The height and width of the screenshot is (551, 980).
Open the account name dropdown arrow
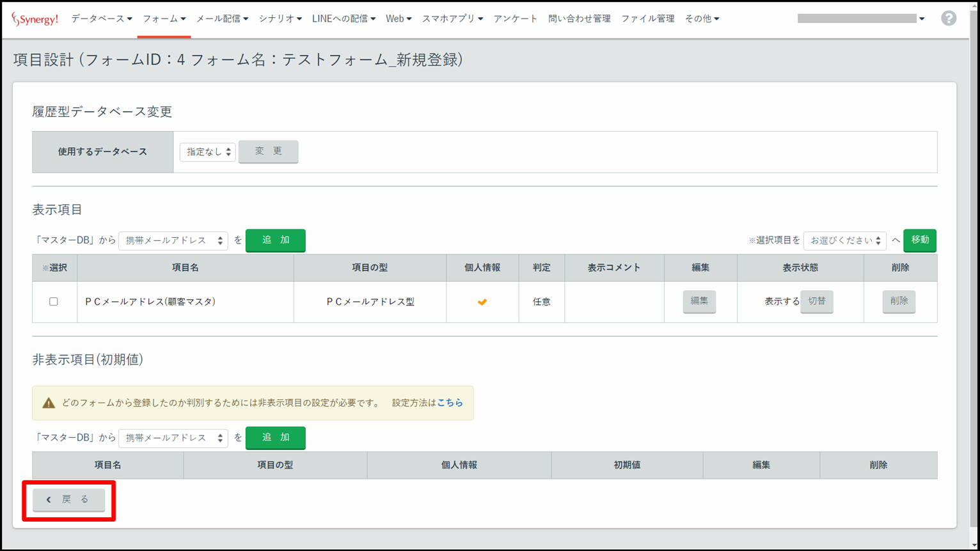point(922,19)
